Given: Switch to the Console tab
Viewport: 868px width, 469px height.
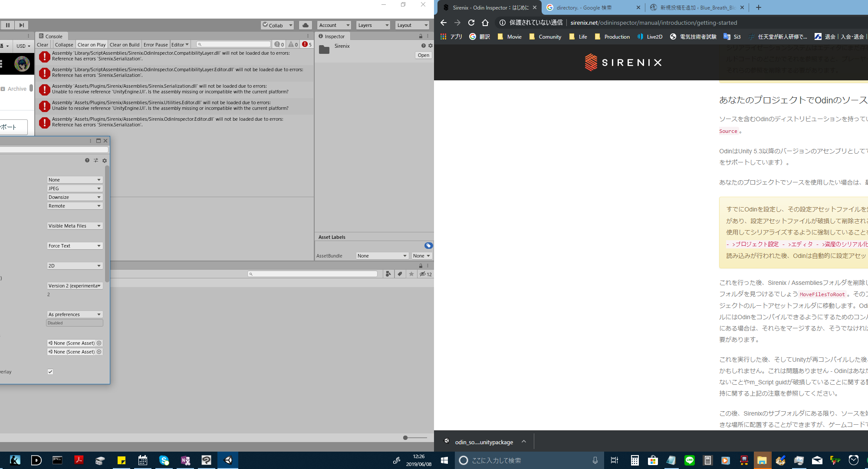Looking at the screenshot, I should pos(51,36).
